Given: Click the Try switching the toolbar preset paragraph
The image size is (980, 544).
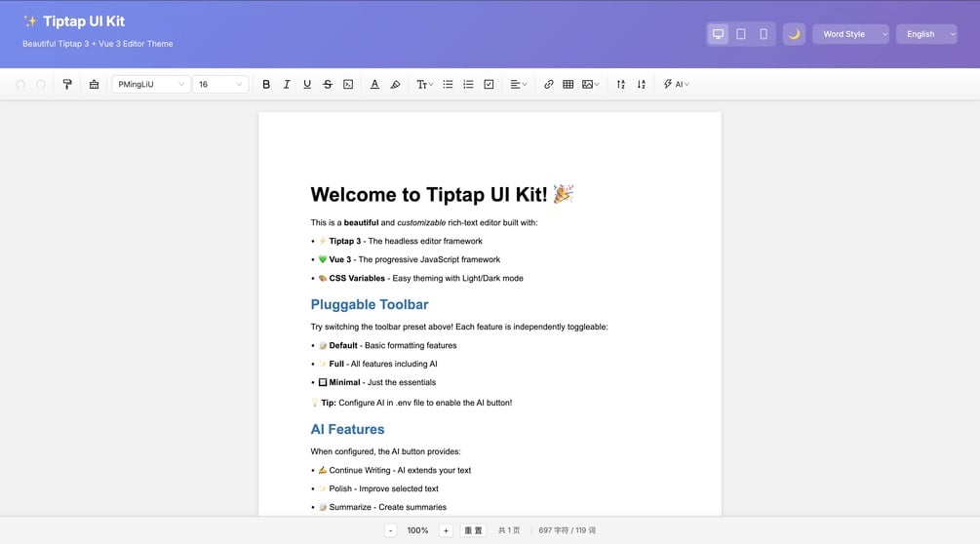Looking at the screenshot, I should (459, 327).
